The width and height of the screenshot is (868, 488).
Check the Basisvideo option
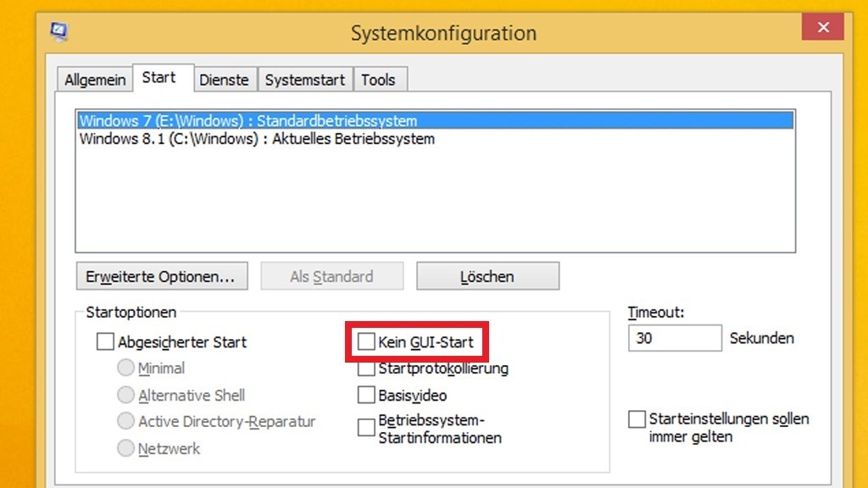point(366,395)
